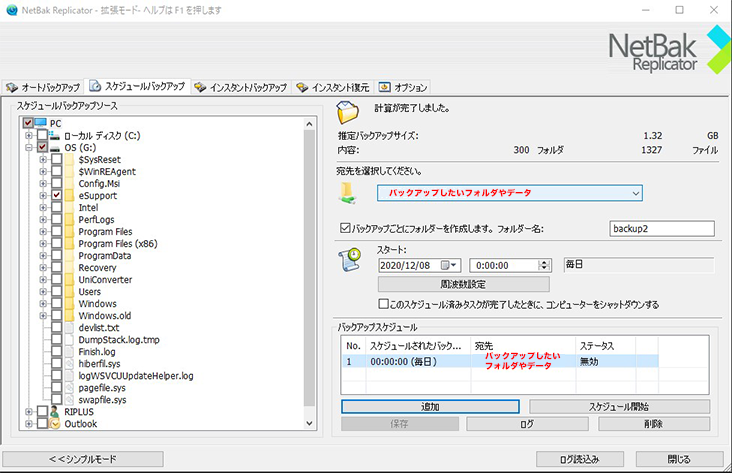
Task: Click the 閉じる button
Action: (x=679, y=459)
